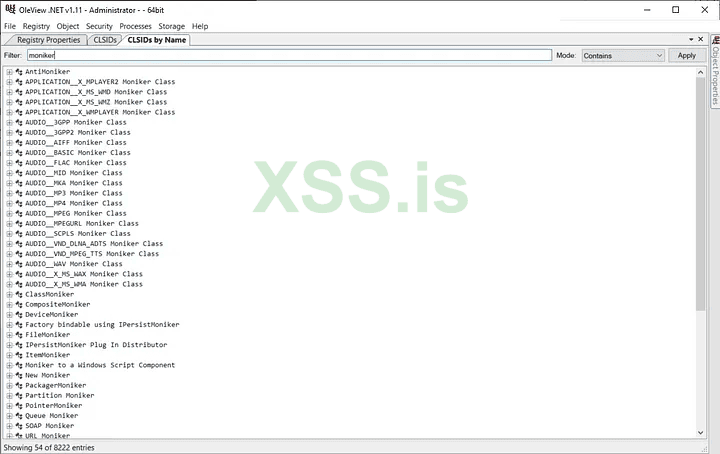Expand the APPLICATION__X_WMPLAYER Moniker Class node

click(9, 112)
